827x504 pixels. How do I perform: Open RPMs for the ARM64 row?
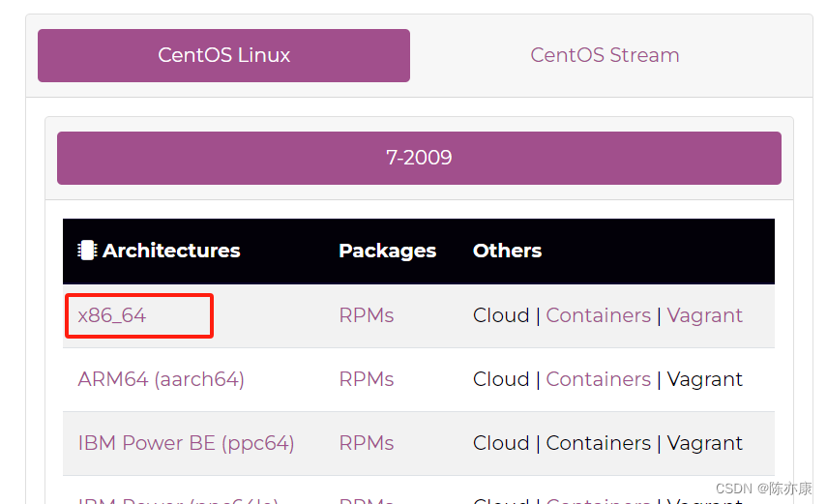(x=366, y=379)
